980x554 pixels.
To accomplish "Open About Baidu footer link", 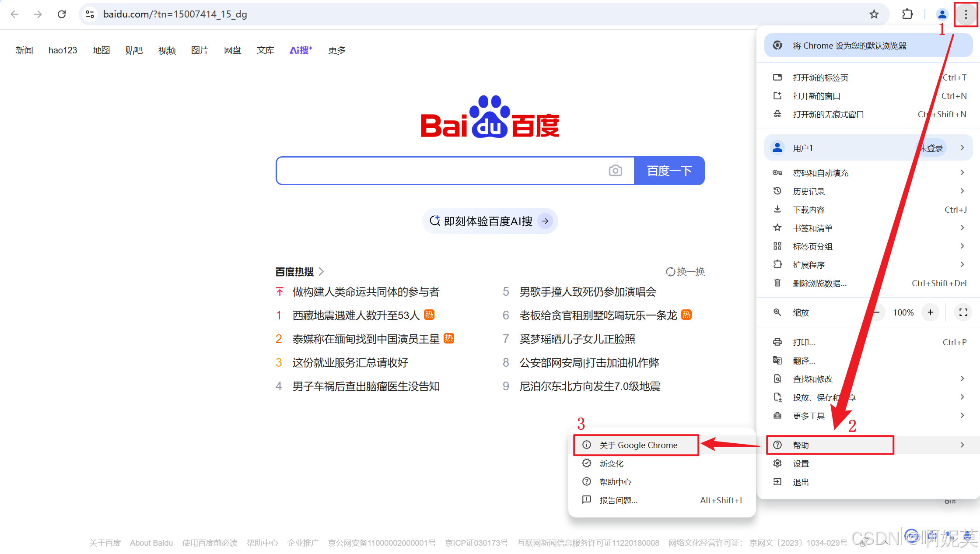I will pyautogui.click(x=151, y=543).
